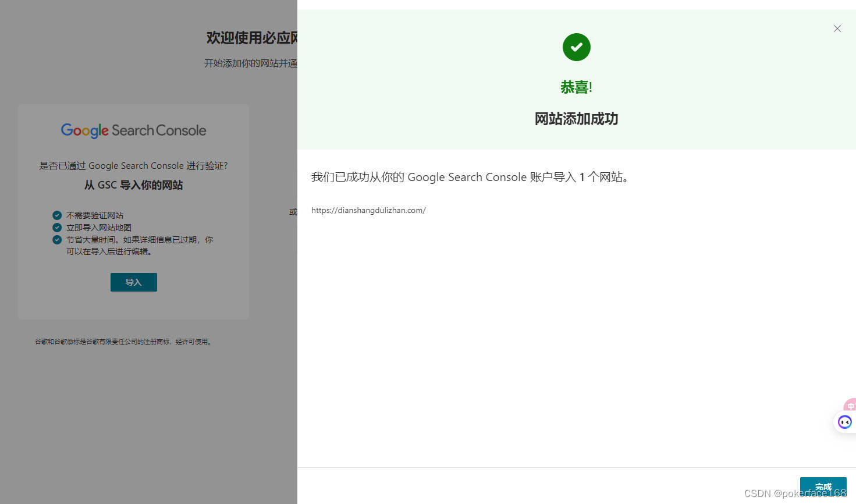Viewport: 856px width, 504px height.
Task: Click the 网站添加成功 heading
Action: pos(577,119)
